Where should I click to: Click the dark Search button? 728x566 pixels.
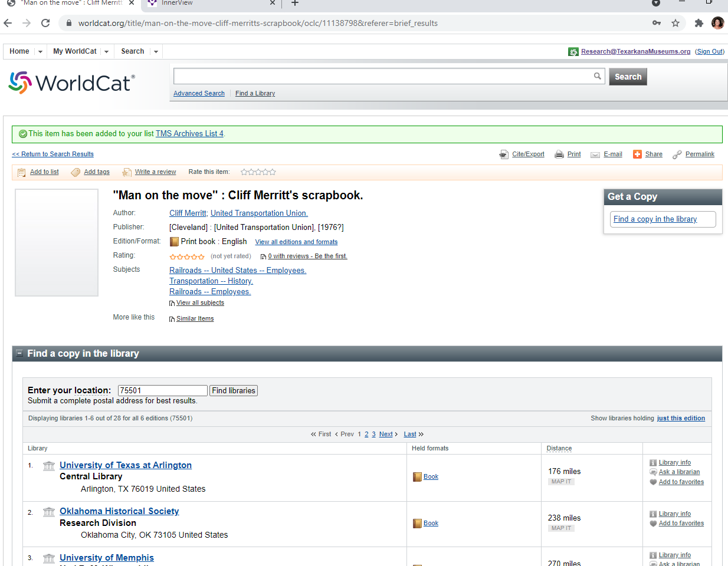point(628,77)
